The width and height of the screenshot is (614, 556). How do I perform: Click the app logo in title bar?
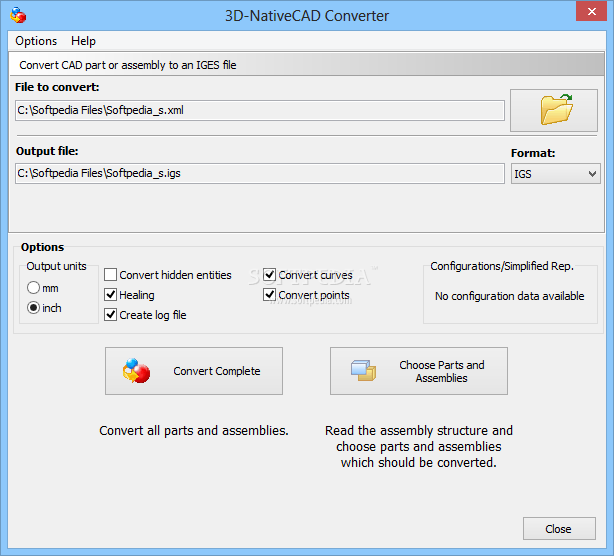(x=18, y=16)
